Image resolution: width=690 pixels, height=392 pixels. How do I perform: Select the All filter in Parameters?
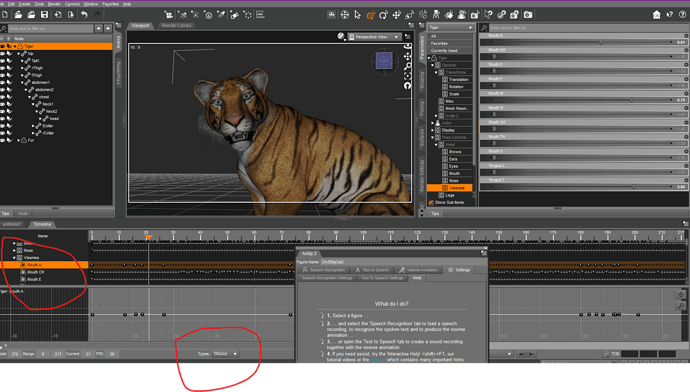[x=433, y=36]
